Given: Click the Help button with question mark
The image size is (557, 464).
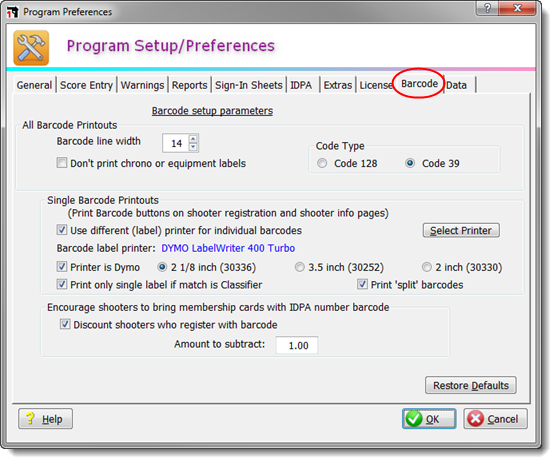Looking at the screenshot, I should [x=45, y=419].
